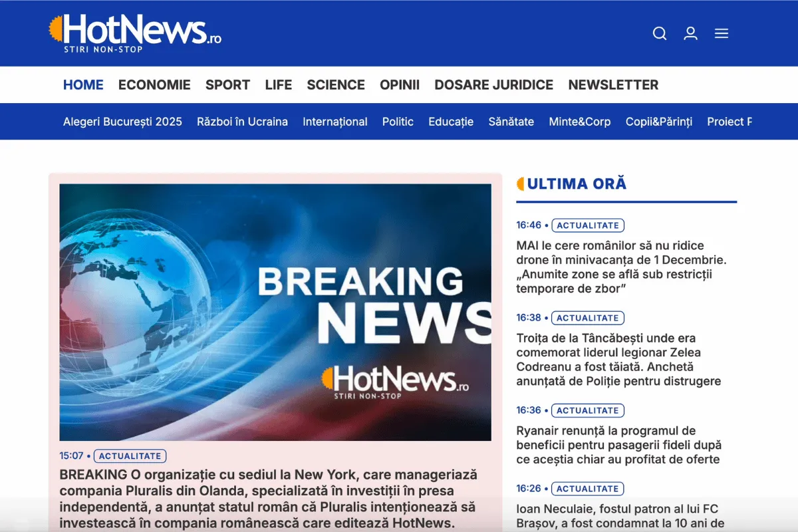Open the hamburger menu icon
798x532 pixels.
(722, 33)
